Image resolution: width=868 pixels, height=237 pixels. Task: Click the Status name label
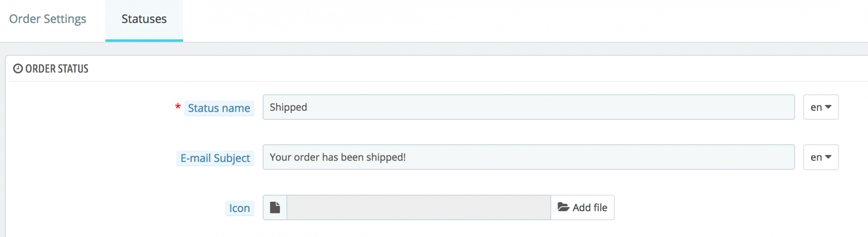tap(219, 108)
